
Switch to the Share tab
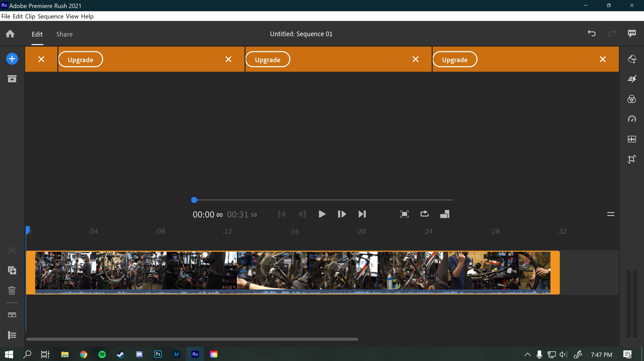coord(64,34)
